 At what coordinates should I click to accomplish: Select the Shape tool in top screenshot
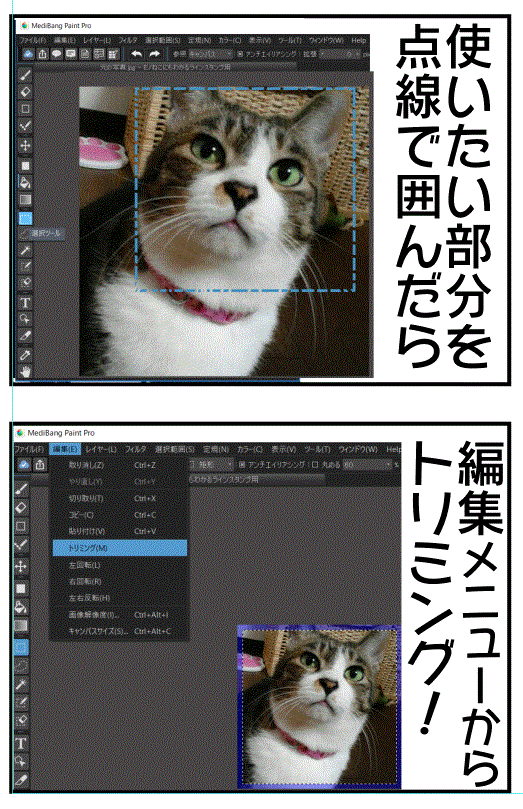coord(25,109)
